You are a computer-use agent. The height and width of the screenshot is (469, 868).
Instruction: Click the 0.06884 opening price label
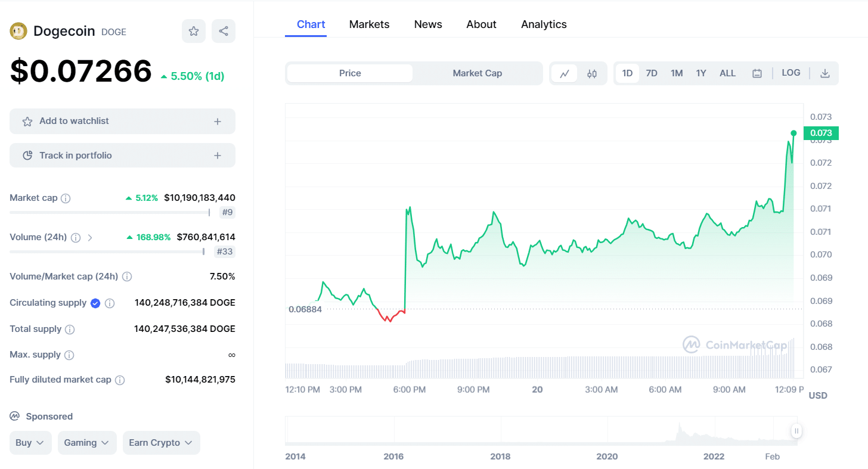coord(305,309)
